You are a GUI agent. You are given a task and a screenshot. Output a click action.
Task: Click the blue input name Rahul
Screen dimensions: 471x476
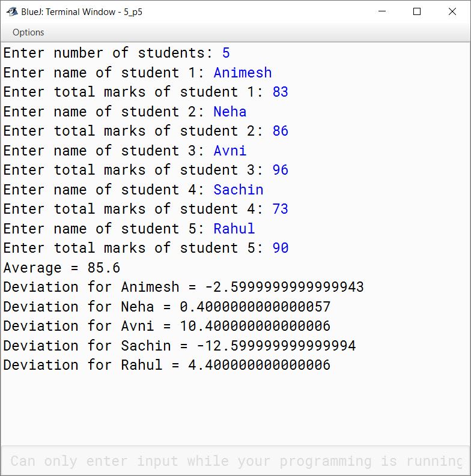[x=234, y=229]
